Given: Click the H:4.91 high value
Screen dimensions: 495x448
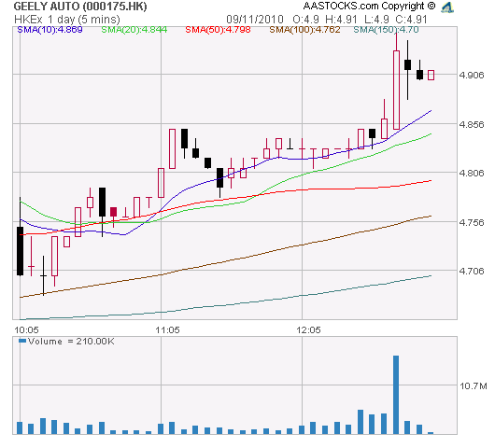Looking at the screenshot, I should pos(341,20).
